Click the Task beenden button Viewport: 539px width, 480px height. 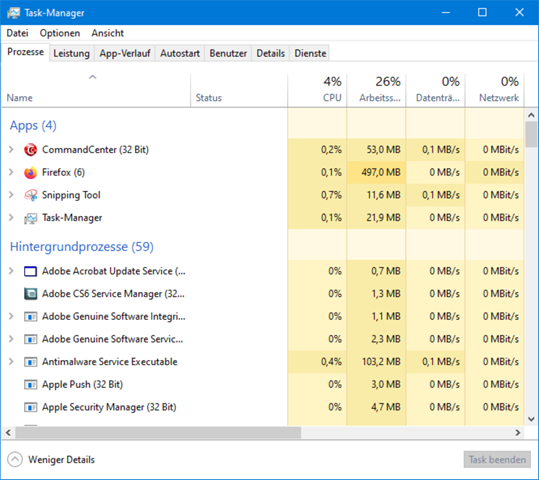pos(497,460)
